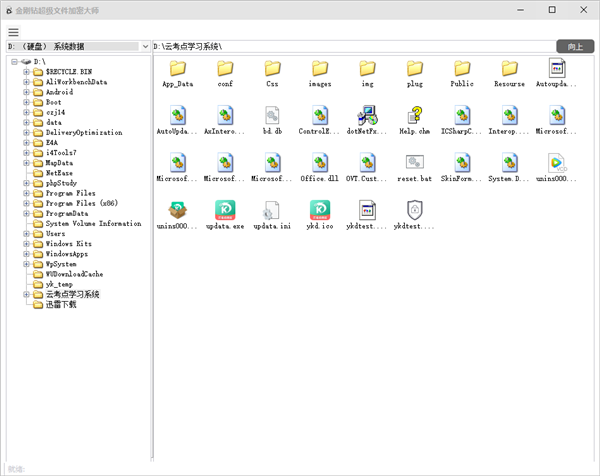600x476 pixels.
Task: Select the updata.ini settings file icon
Action: click(272, 210)
